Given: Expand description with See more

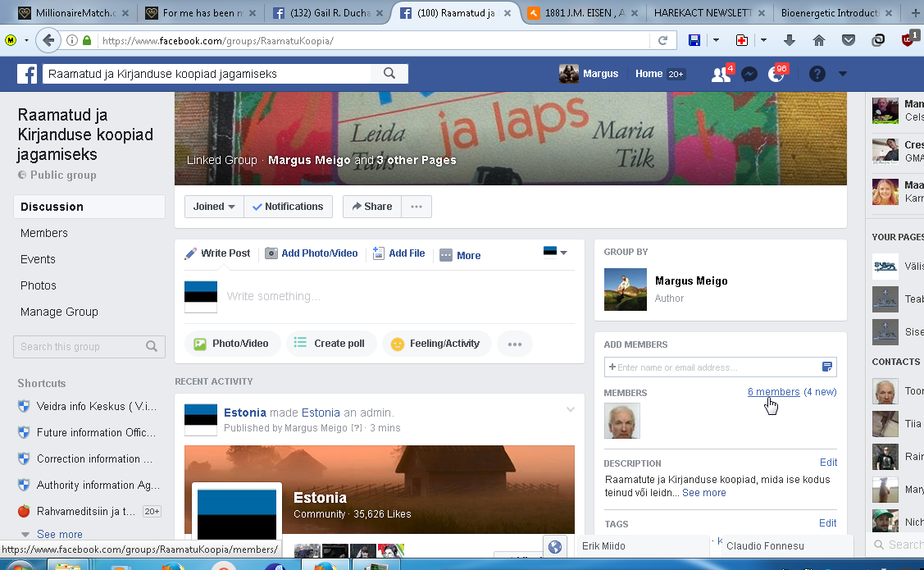Looking at the screenshot, I should 704,493.
